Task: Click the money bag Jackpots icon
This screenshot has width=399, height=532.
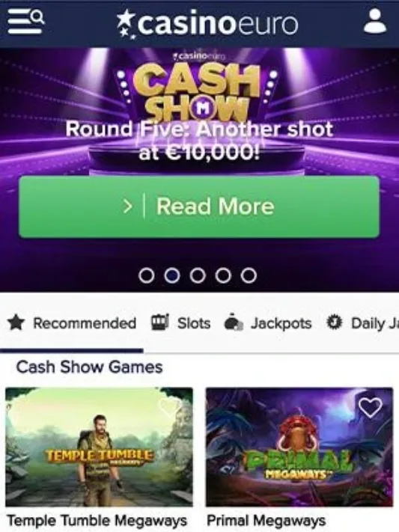Action: (x=234, y=322)
